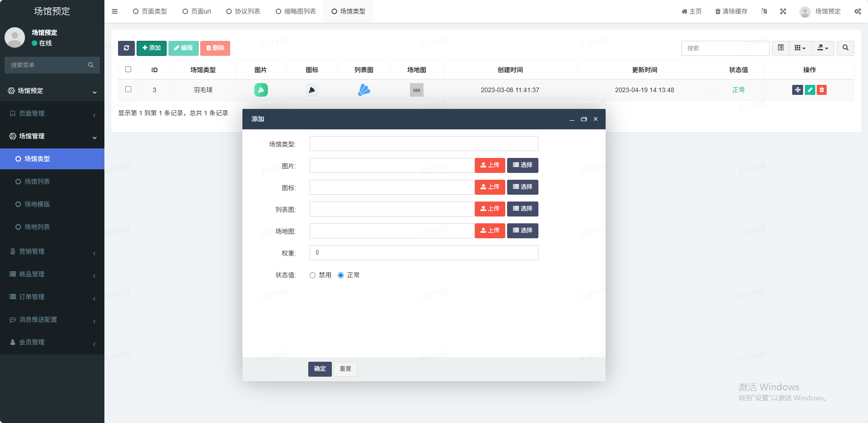Check the checkbox for row ID 3

[128, 89]
